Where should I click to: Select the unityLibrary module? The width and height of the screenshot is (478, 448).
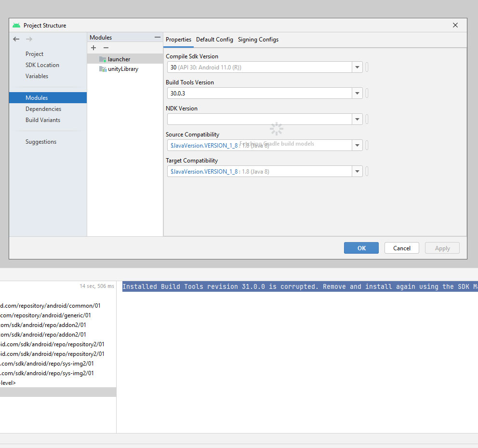[121, 69]
